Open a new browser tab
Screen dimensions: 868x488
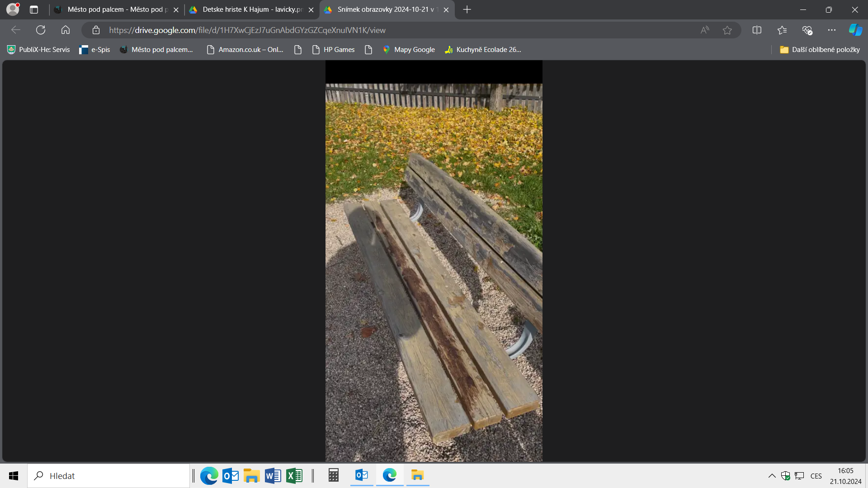pyautogui.click(x=467, y=9)
